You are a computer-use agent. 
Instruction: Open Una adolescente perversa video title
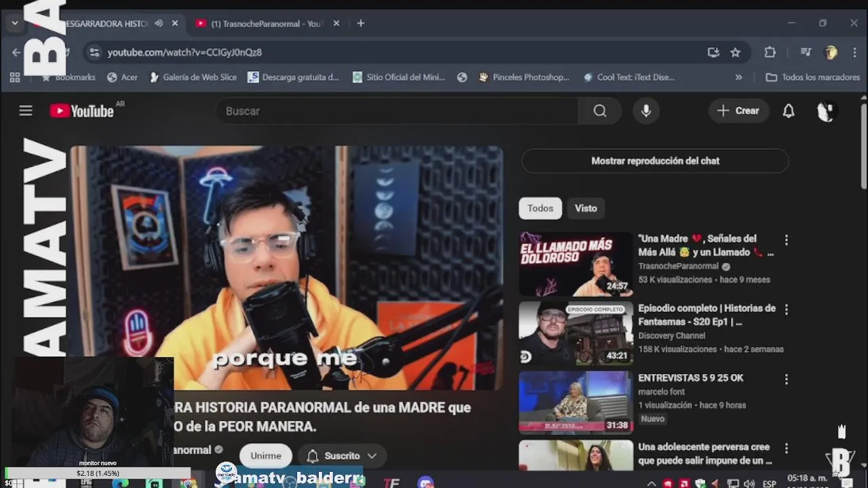(705, 453)
